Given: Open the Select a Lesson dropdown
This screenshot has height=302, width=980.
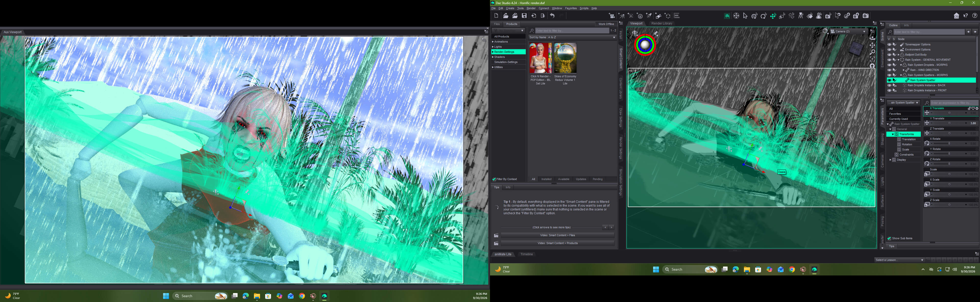Looking at the screenshot, I should (899, 260).
